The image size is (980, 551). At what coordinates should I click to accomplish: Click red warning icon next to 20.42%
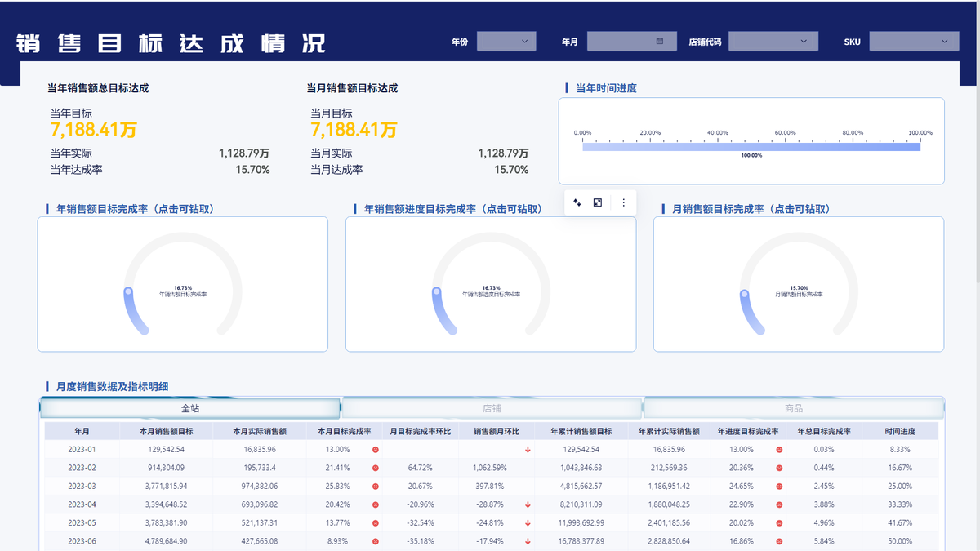(376, 504)
